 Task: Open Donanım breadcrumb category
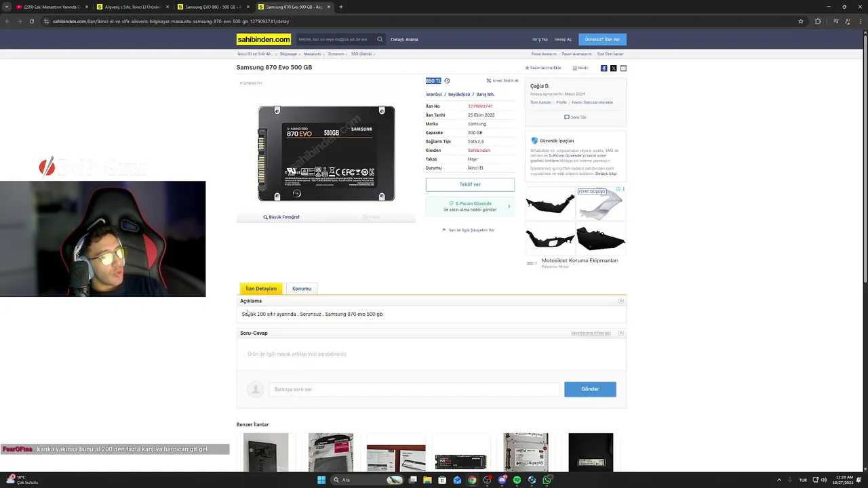(336, 54)
